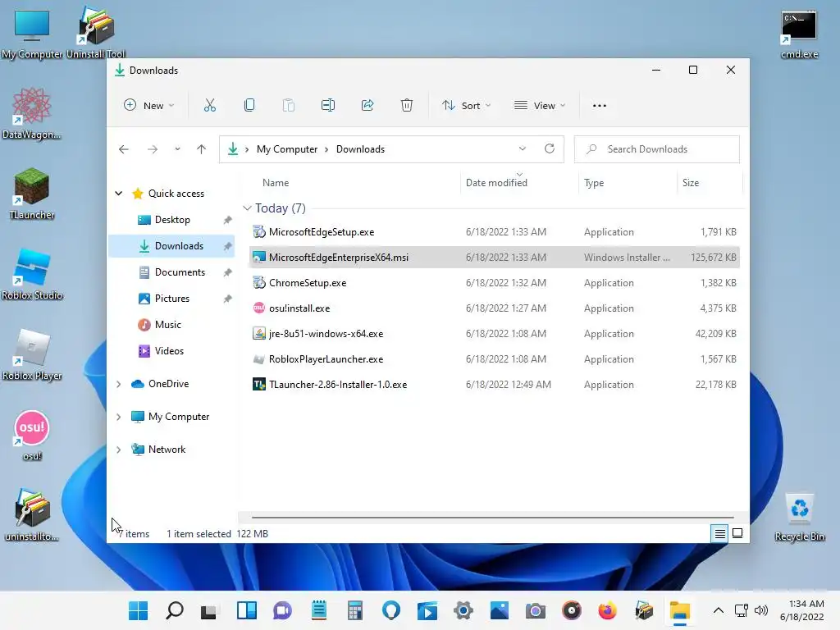Go forward with the right arrow
This screenshot has width=840, height=630.
pos(153,149)
